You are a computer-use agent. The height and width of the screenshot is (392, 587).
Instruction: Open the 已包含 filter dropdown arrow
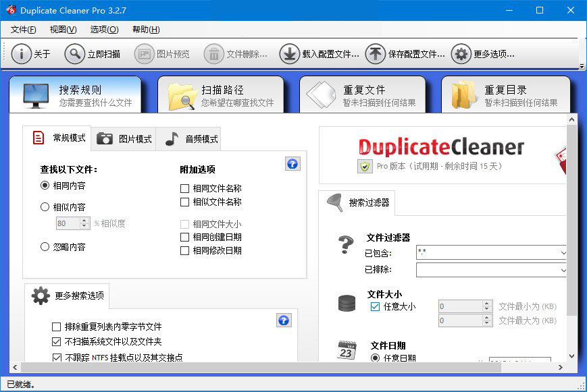click(x=563, y=253)
